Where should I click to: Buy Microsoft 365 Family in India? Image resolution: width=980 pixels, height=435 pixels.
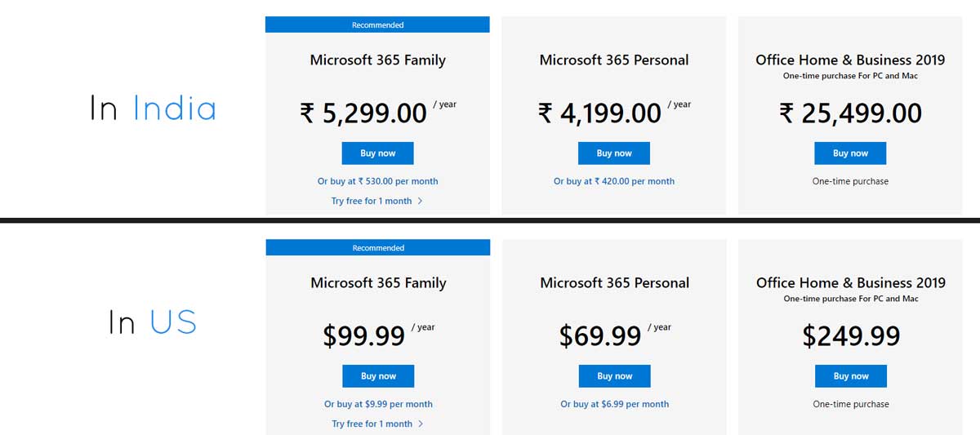coord(377,153)
